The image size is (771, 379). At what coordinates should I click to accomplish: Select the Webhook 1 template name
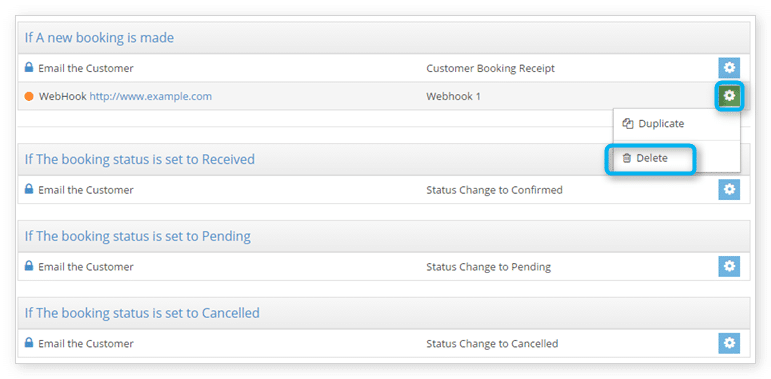pyautogui.click(x=453, y=96)
